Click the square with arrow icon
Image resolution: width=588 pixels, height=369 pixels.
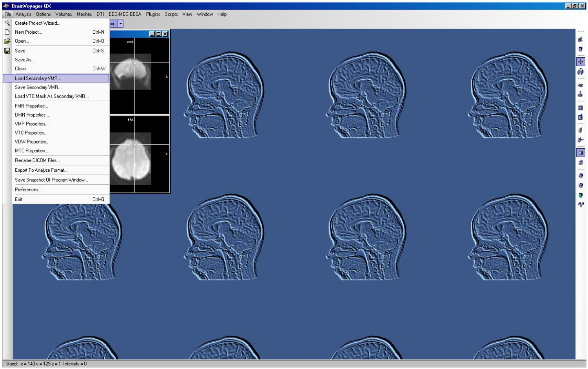click(581, 117)
